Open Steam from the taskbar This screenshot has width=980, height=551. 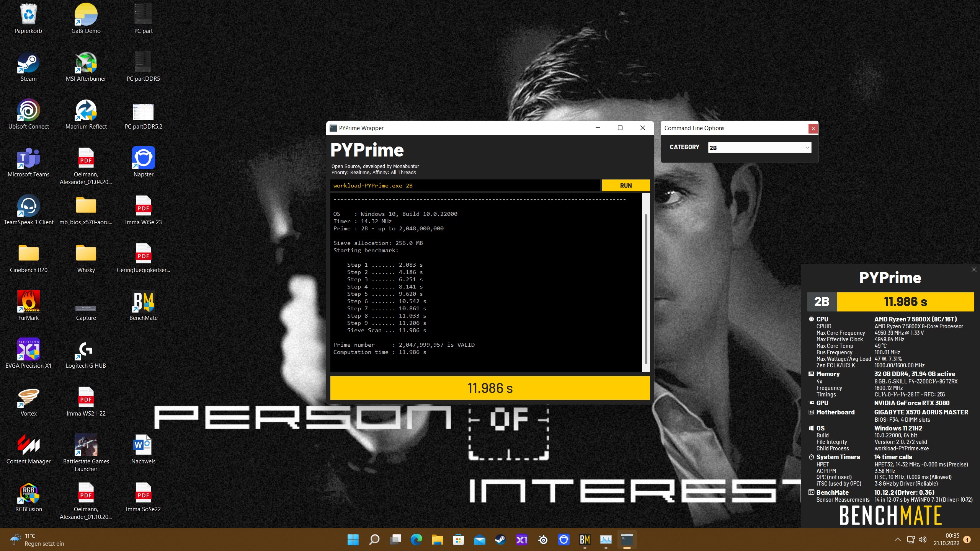500,540
